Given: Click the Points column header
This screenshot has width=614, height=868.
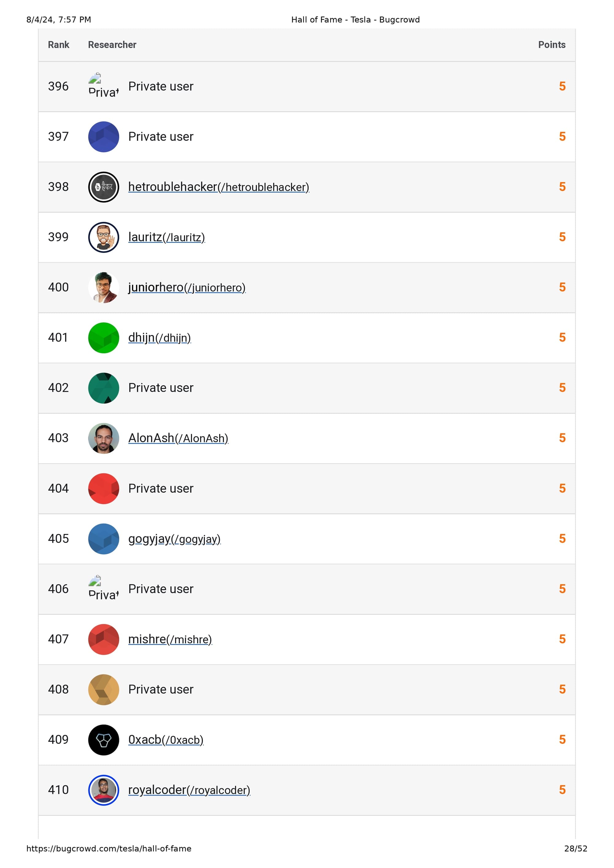Looking at the screenshot, I should 552,44.
